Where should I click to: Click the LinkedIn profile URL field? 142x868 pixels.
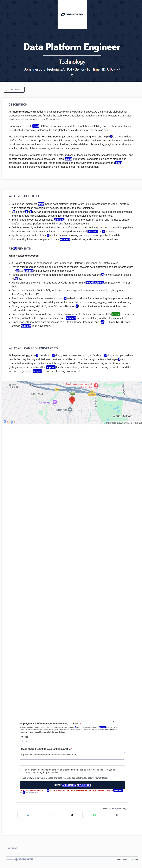point(72,756)
